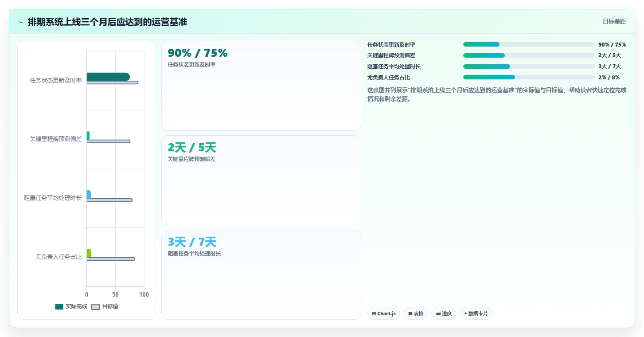This screenshot has height=337, width=644.
Task: Click the blue 阻塞任务平均处理时长 actual bar
Action: [x=89, y=194]
